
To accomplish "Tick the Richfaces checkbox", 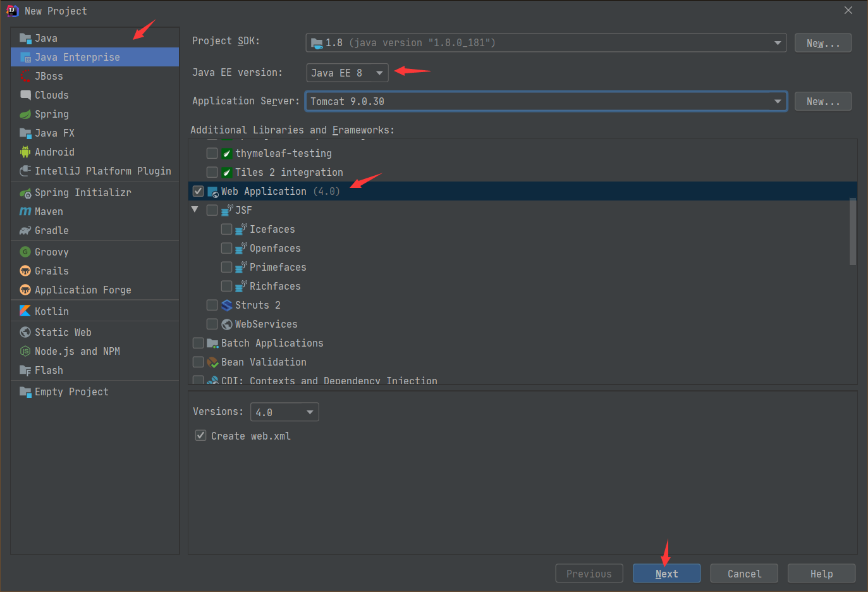I will pos(226,286).
